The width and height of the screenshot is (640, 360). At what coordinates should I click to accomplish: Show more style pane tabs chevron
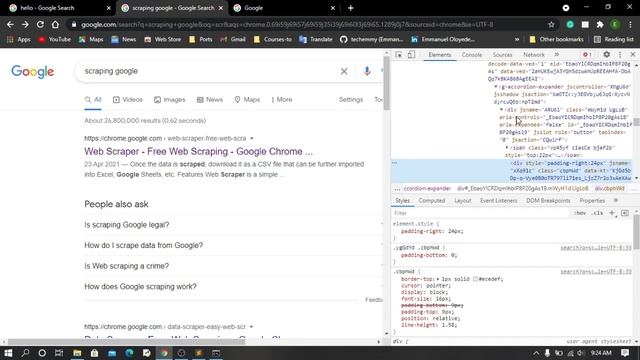(x=616, y=201)
